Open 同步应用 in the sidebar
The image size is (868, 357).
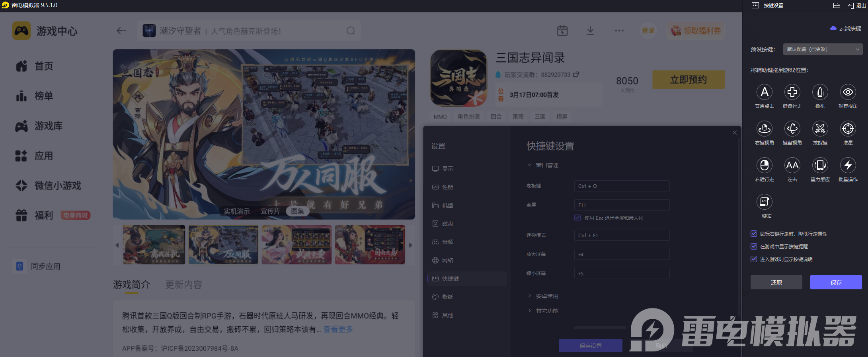point(37,266)
